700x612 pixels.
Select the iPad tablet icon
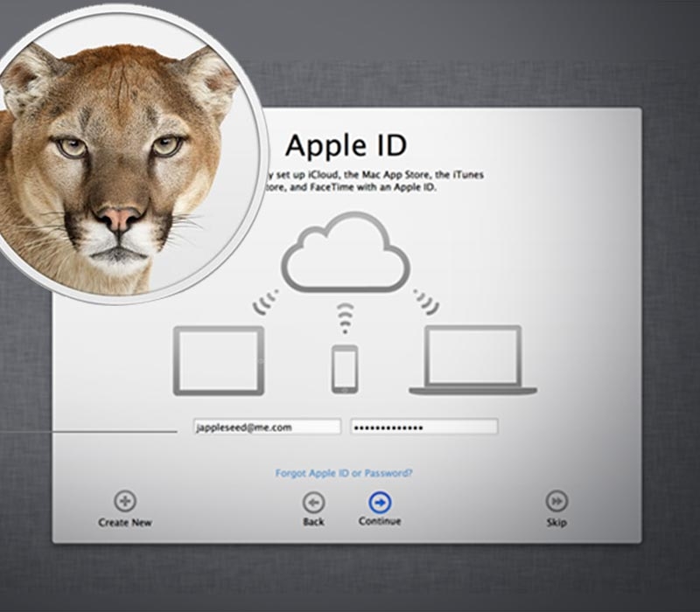(x=219, y=360)
